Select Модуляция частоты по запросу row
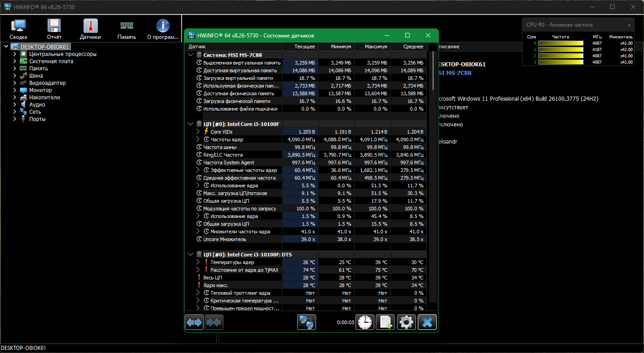Viewport: 644px width, 353px height. (x=306, y=209)
